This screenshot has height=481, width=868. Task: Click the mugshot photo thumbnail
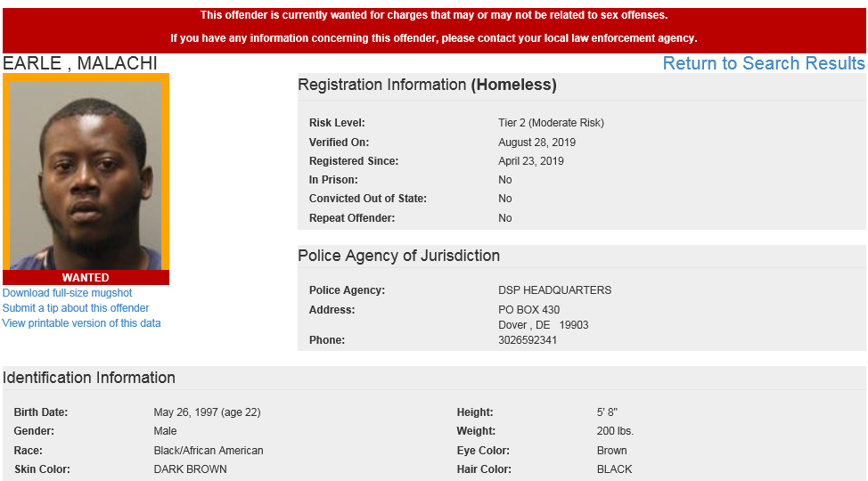coord(86,175)
